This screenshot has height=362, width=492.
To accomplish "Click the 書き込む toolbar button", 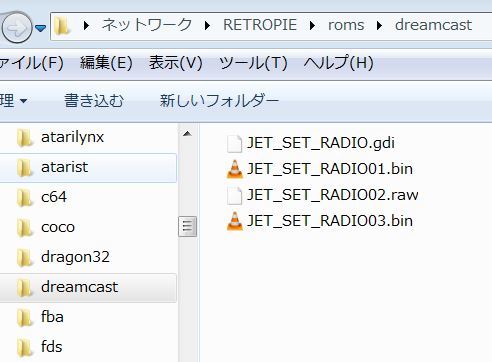I will click(x=94, y=101).
